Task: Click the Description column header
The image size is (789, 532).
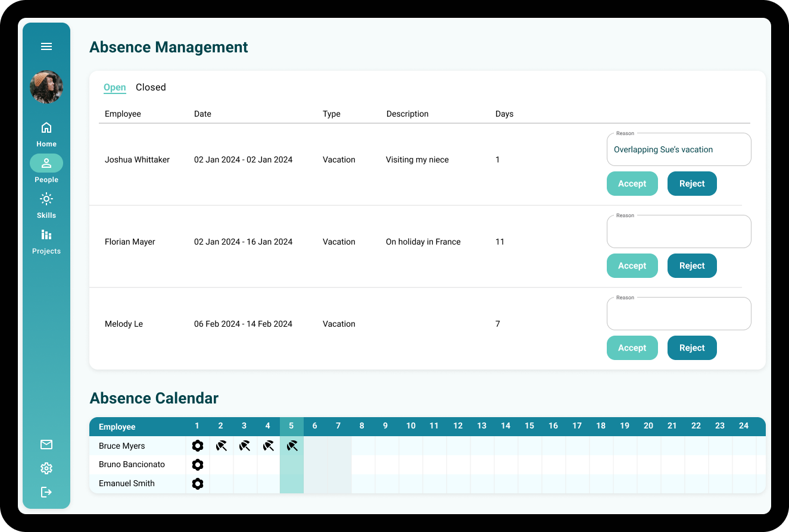Action: coord(407,114)
